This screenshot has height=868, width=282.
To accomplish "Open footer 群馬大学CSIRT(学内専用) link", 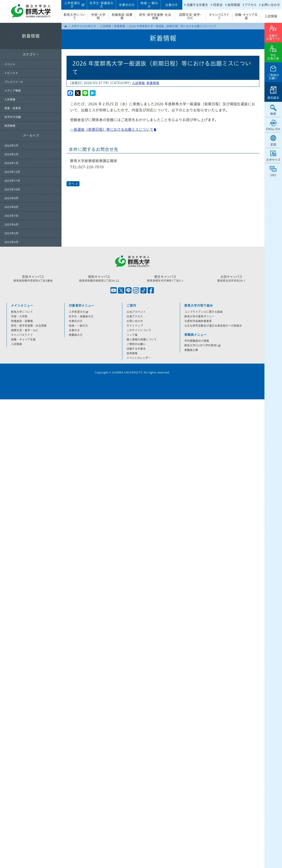I will (202, 345).
